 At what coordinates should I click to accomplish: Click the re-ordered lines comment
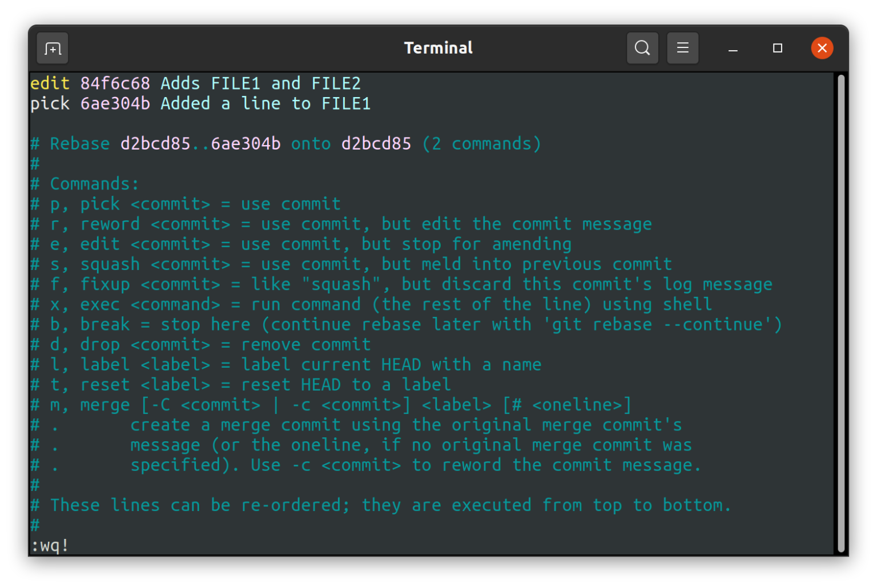[x=380, y=505]
